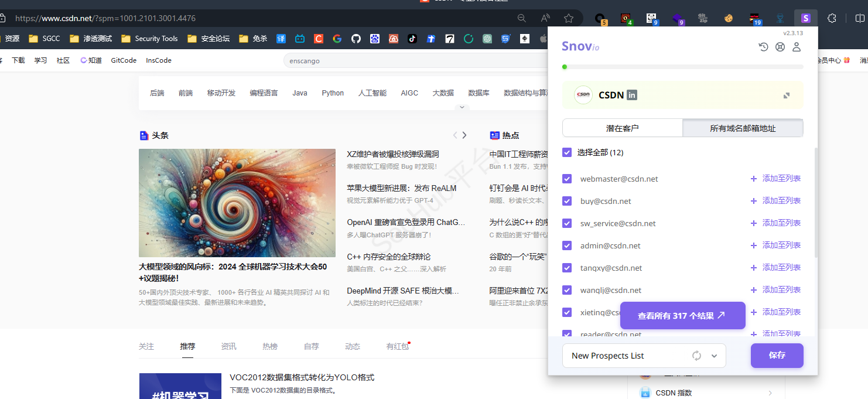The width and height of the screenshot is (868, 399).
Task: Expand the category navigation chevron below tabs
Action: (x=462, y=107)
